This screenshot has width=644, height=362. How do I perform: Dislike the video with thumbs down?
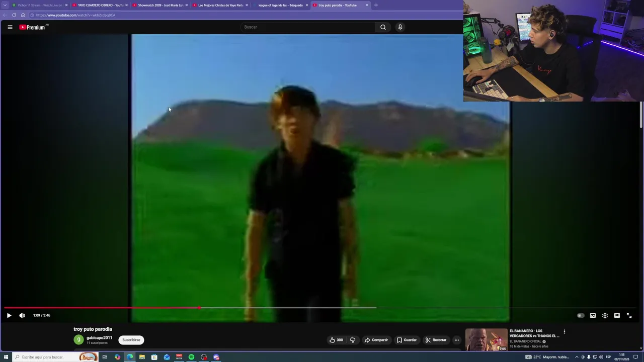[353, 340]
